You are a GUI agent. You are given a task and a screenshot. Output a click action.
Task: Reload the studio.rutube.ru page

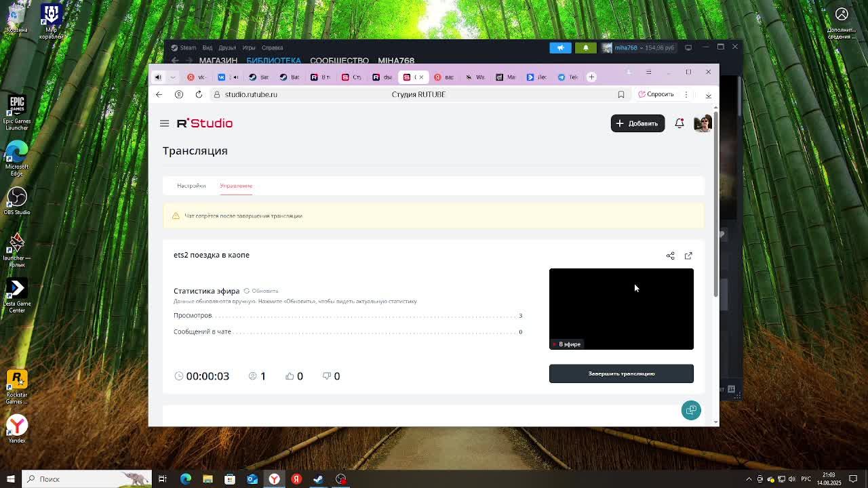[x=199, y=94]
